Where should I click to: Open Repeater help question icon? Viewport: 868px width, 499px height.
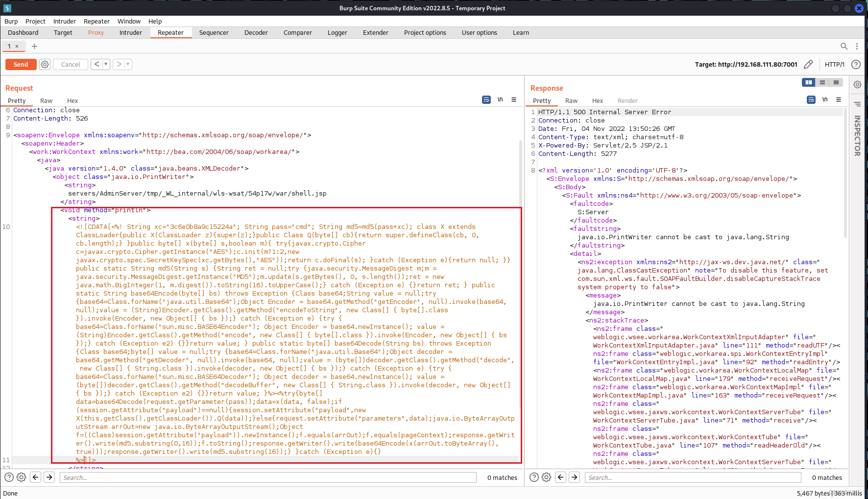(856, 64)
